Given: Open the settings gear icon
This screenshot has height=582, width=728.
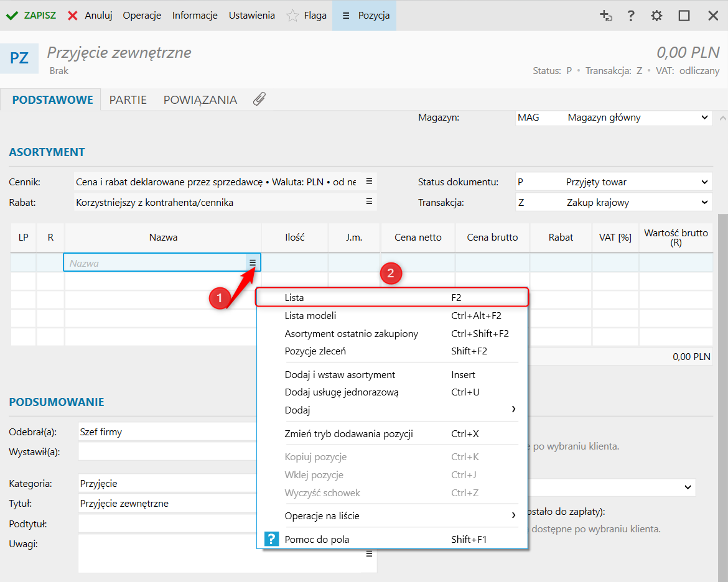Looking at the screenshot, I should point(656,16).
